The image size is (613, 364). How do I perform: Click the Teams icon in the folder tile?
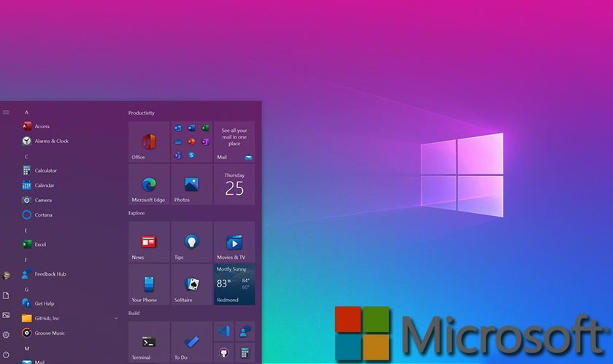point(178,155)
